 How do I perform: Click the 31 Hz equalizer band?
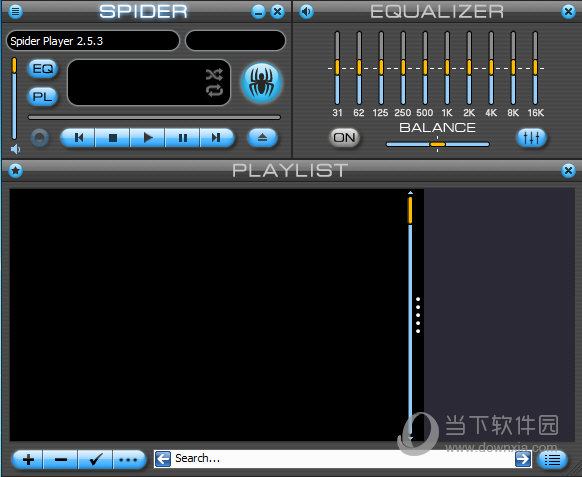coord(337,68)
